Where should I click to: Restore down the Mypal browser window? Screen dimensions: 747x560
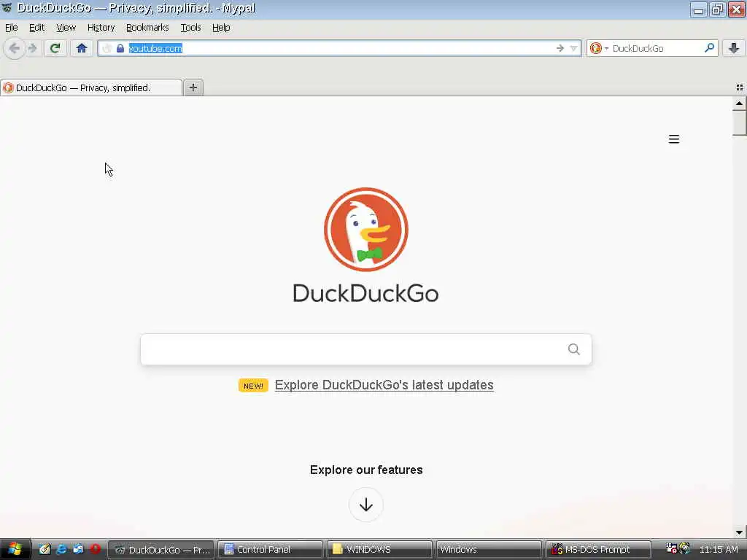[x=717, y=9]
